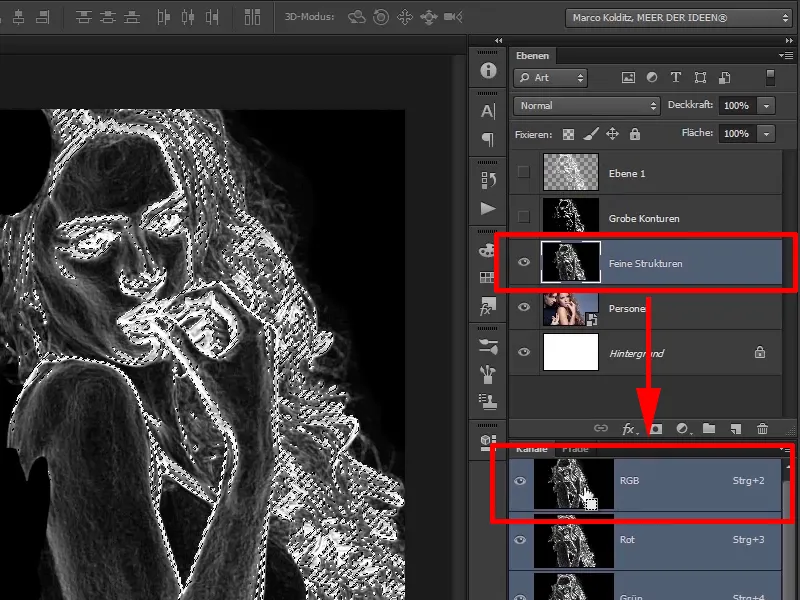This screenshot has width=800, height=600.
Task: Click distribute left edges icon
Action: [x=163, y=17]
